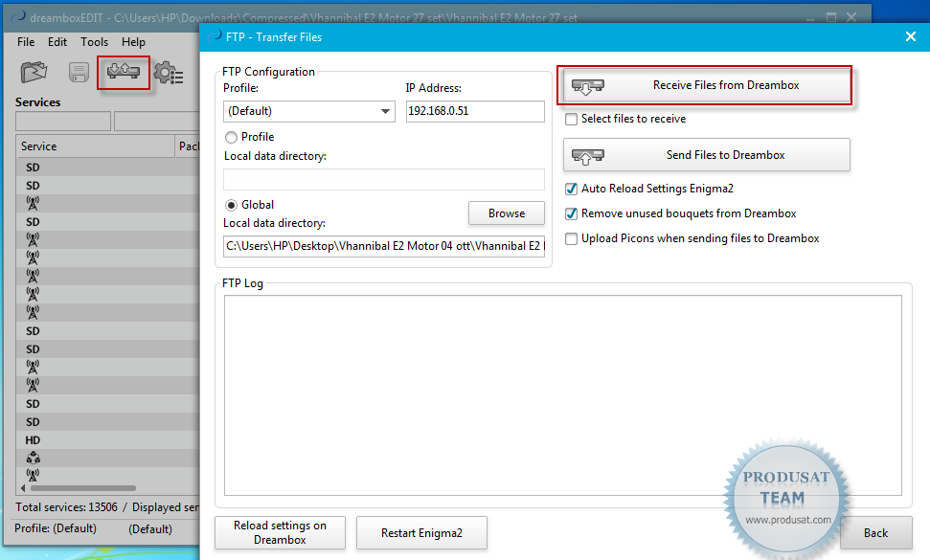Image resolution: width=930 pixels, height=560 pixels.
Task: Open the File menu in dreamboxEDIT
Action: (26, 42)
